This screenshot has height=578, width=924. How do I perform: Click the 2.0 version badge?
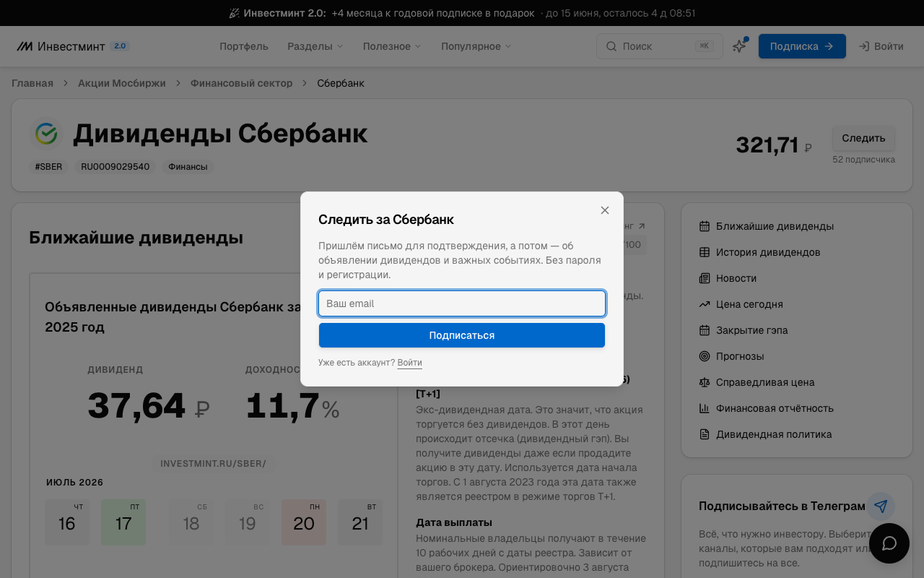click(120, 46)
